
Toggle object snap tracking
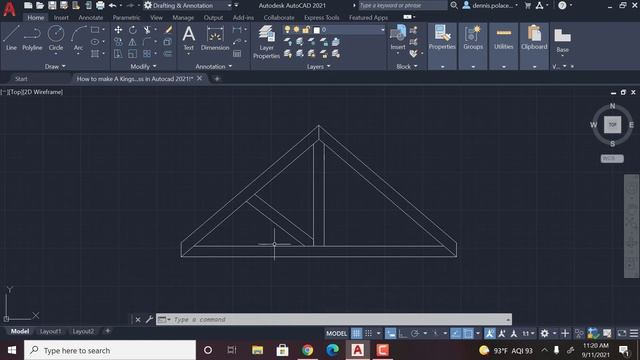coord(456,333)
